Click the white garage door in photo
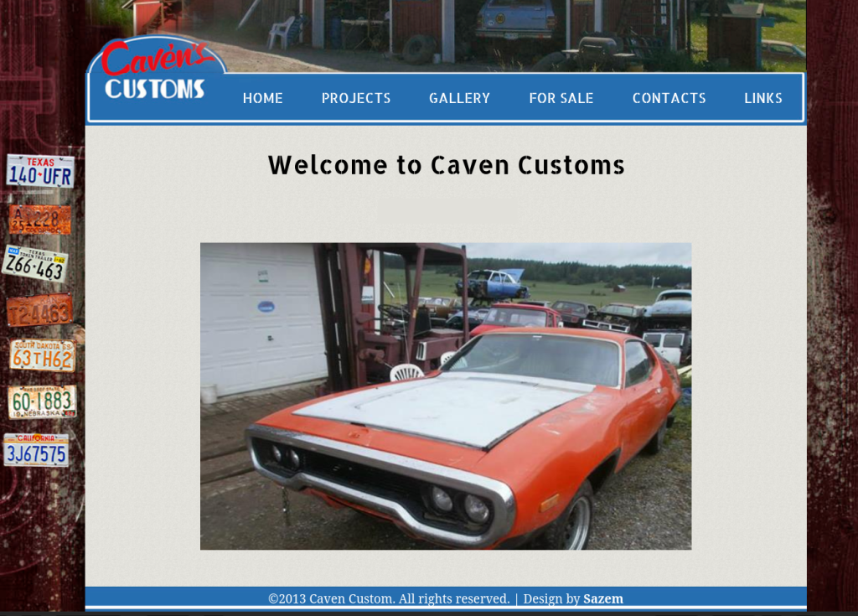 pos(260,318)
